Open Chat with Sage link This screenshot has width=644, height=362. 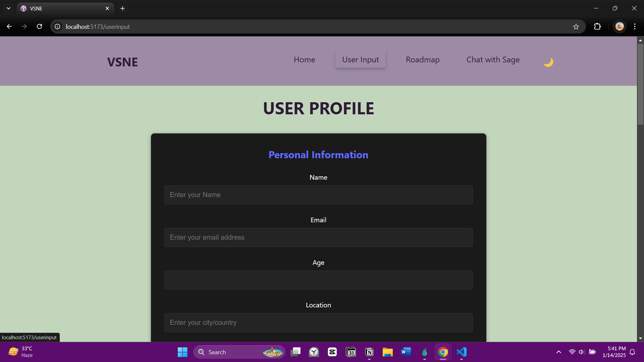pos(493,60)
